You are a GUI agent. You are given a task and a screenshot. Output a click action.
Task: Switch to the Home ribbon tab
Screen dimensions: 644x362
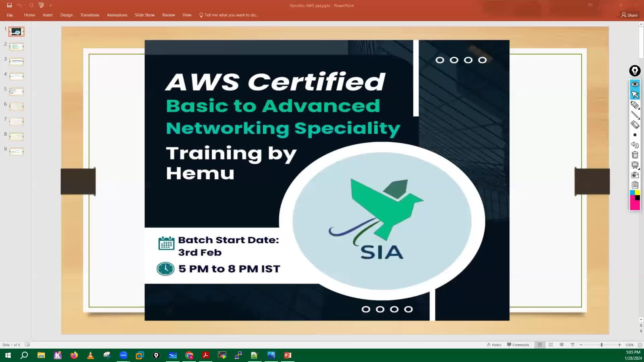click(30, 15)
